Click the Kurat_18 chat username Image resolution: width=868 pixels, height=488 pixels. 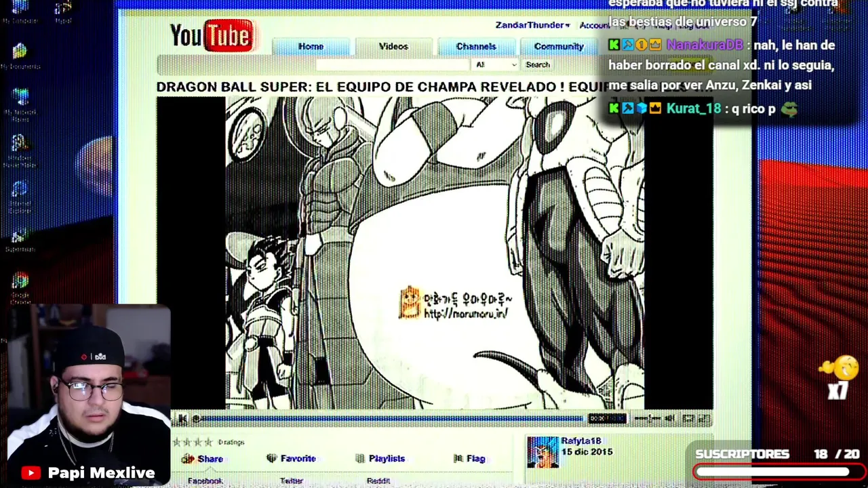(x=693, y=108)
